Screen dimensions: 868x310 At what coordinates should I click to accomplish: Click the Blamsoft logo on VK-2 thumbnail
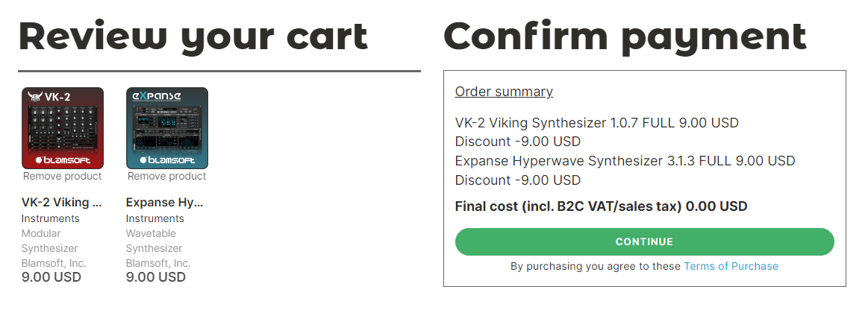63,160
